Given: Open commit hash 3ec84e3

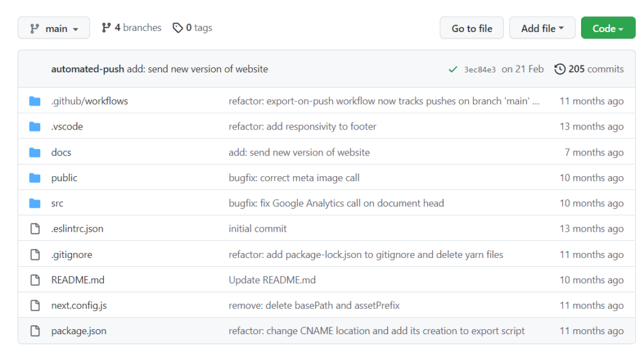Looking at the screenshot, I should point(480,69).
